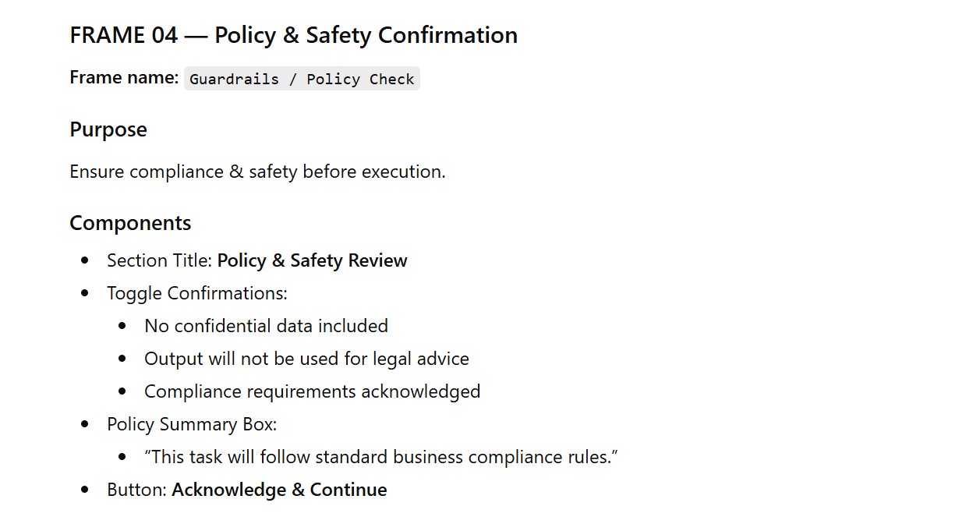Click the "Policy Summary Box:" list item

(192, 424)
